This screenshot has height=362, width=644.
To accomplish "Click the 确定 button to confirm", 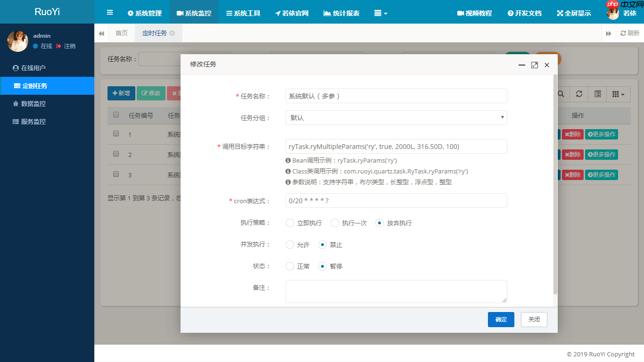I will pyautogui.click(x=501, y=319).
